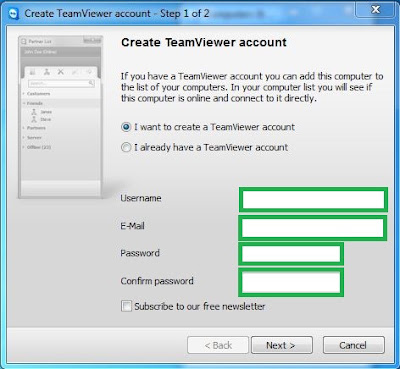The height and width of the screenshot is (369, 400).
Task: Click the TeamViewer logo in title bar
Action: pyautogui.click(x=13, y=14)
